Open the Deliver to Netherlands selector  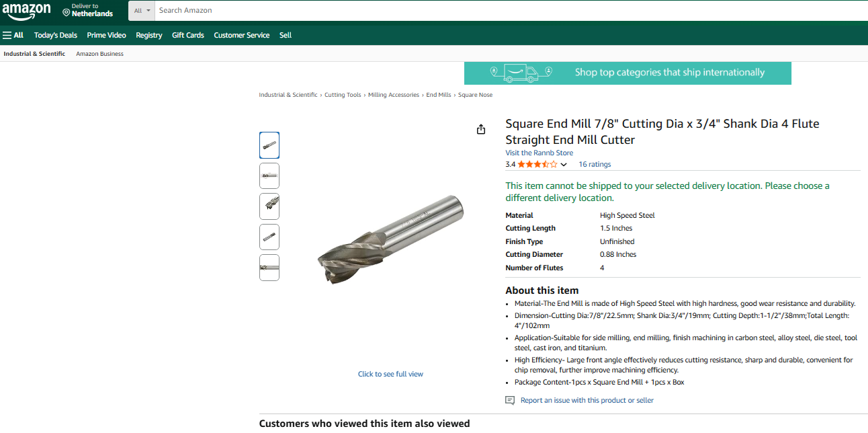click(x=88, y=10)
